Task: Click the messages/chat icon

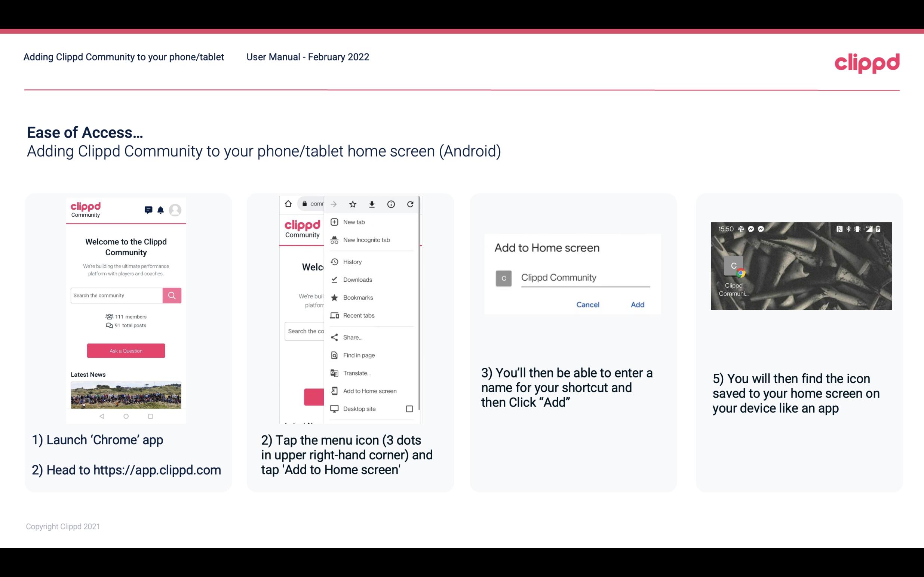Action: click(x=146, y=209)
